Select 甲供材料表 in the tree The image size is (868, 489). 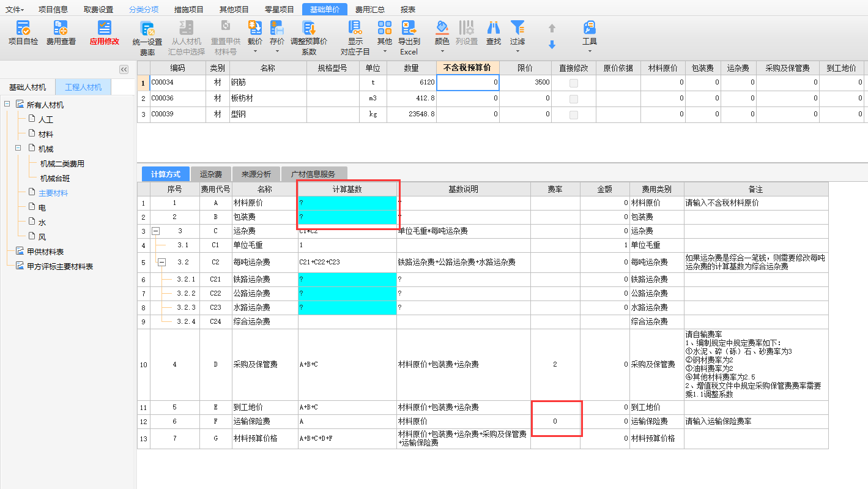point(45,252)
